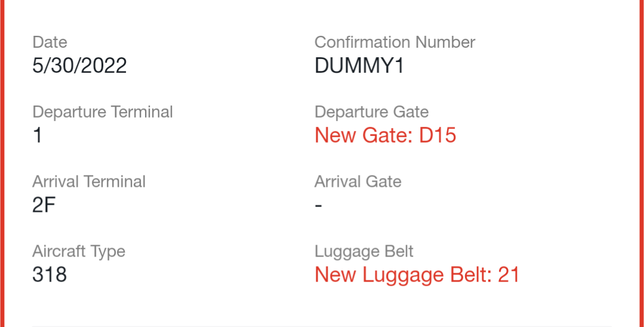Click the arrival gate dash placeholder
Screen dimensions: 644x327
pos(318,205)
